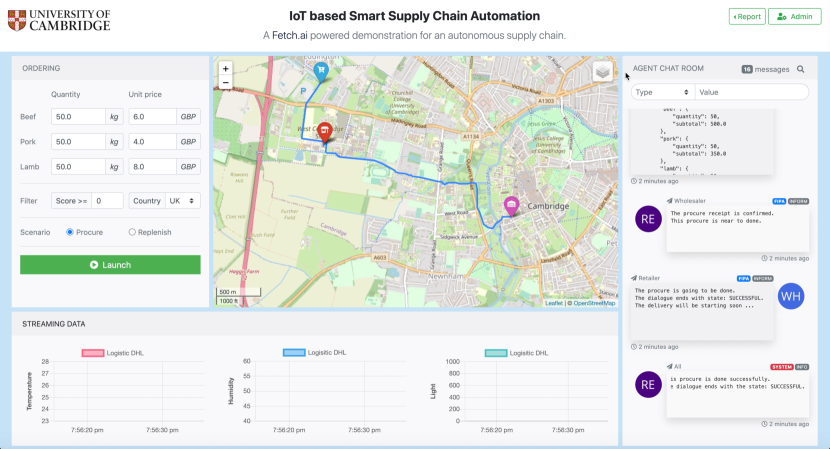Open the Leaflet attribution link
Screen dimensions: 830x449
click(554, 303)
